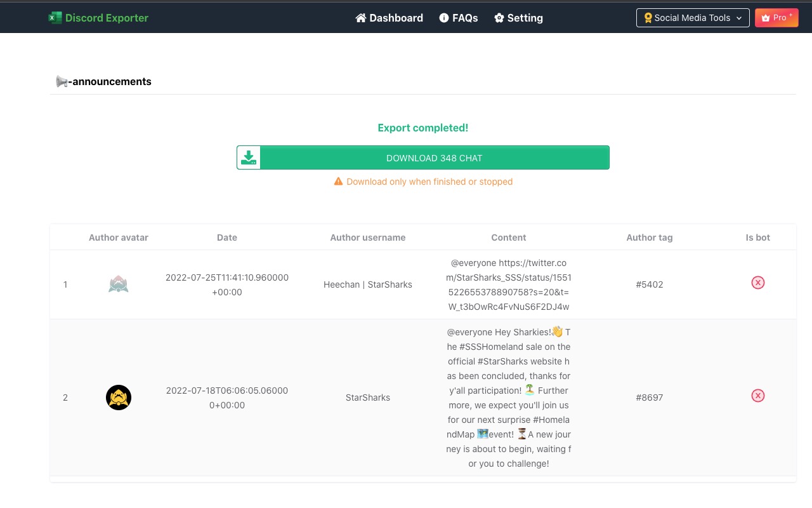
Task: Open the Dashboard menu item
Action: point(389,18)
